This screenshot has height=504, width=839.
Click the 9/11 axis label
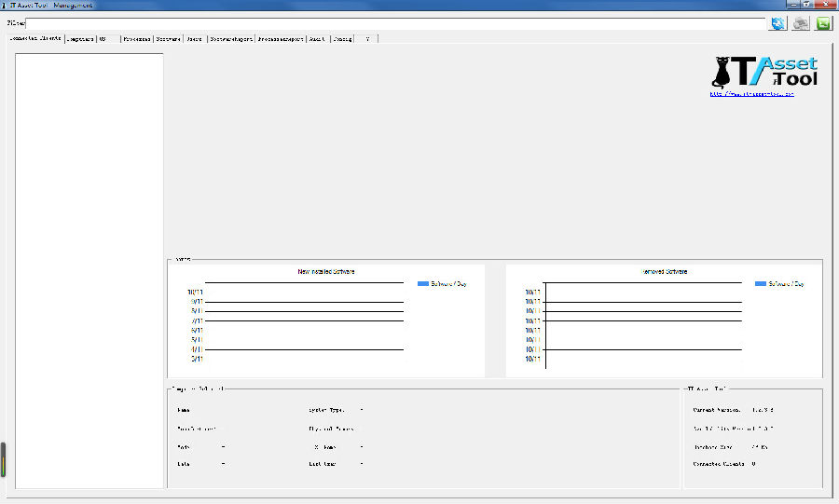click(197, 302)
